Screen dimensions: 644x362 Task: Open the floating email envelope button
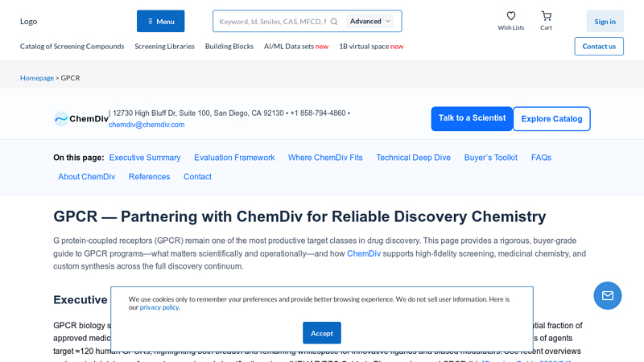pyautogui.click(x=608, y=295)
